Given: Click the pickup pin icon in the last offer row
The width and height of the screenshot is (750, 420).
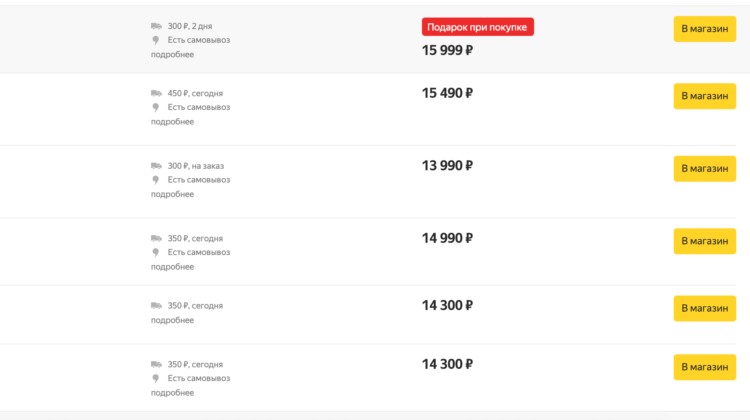Looking at the screenshot, I should click(x=155, y=378).
